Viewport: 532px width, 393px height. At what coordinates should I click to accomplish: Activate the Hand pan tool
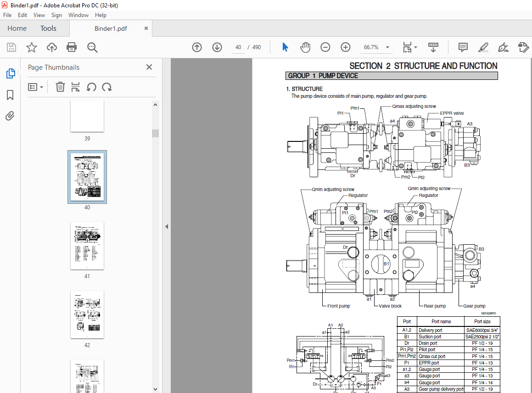click(x=305, y=47)
